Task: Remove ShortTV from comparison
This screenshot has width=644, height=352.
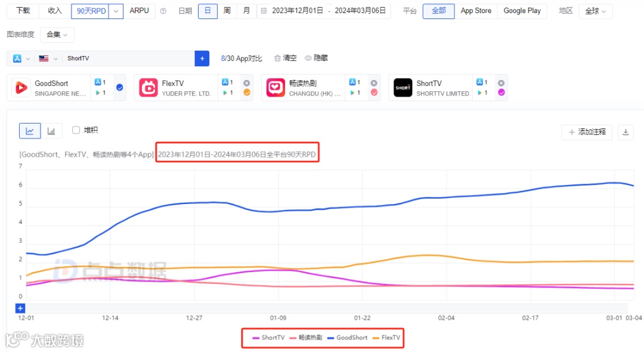Action: click(x=501, y=83)
